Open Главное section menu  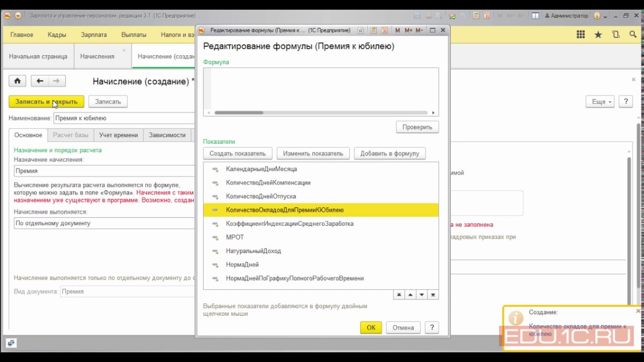point(22,35)
